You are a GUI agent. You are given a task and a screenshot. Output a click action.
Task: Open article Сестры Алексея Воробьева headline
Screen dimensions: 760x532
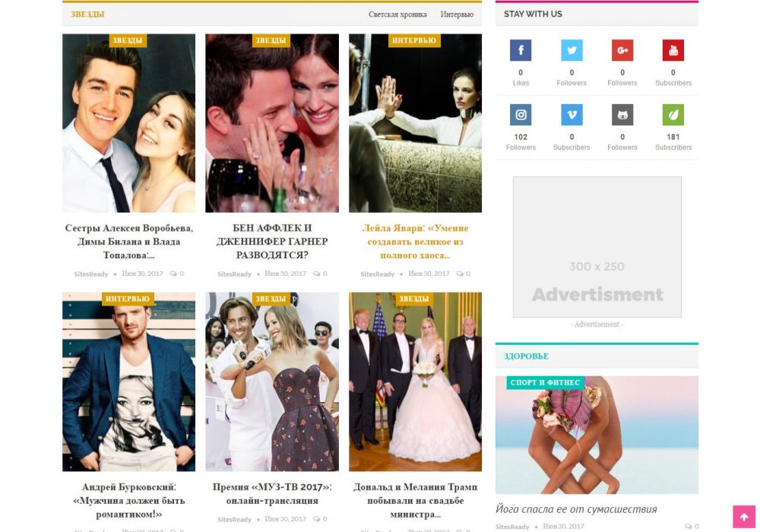point(129,241)
